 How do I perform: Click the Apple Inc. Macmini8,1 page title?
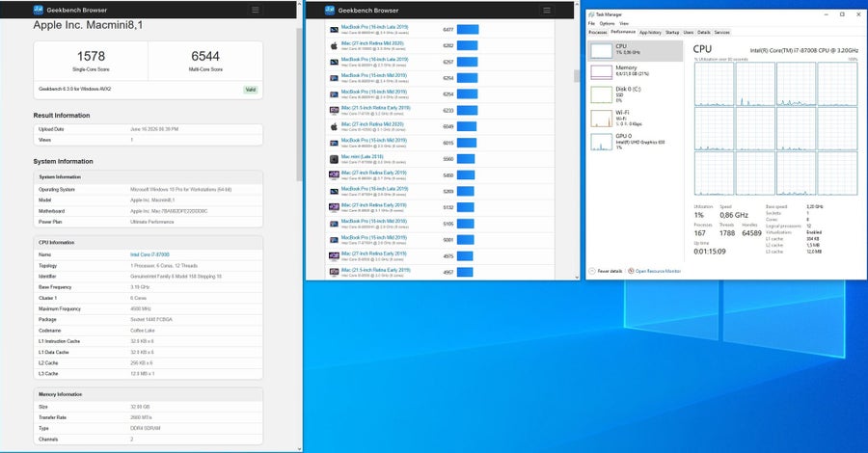point(88,25)
